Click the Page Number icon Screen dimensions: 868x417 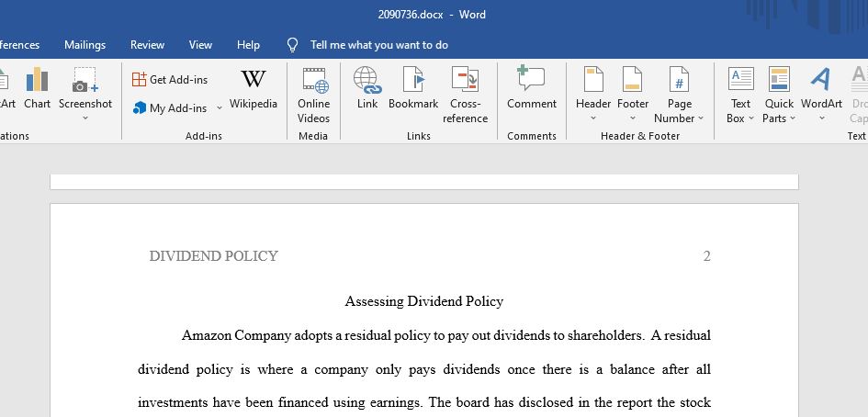tap(679, 79)
